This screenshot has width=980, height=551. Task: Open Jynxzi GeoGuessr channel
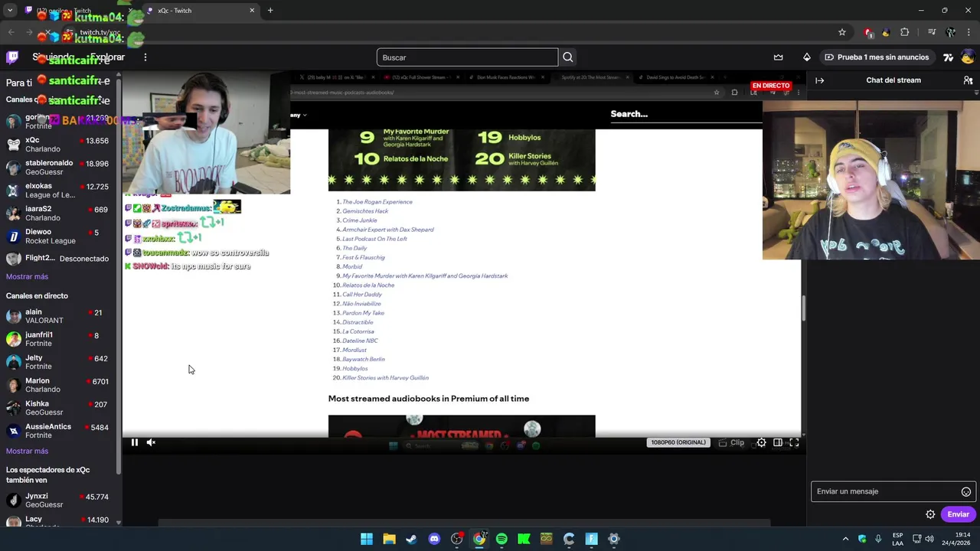(x=58, y=501)
